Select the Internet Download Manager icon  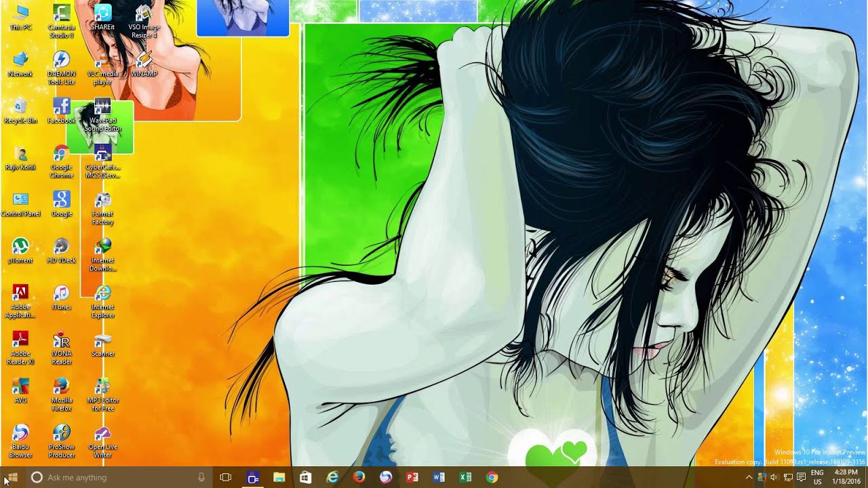click(x=102, y=255)
